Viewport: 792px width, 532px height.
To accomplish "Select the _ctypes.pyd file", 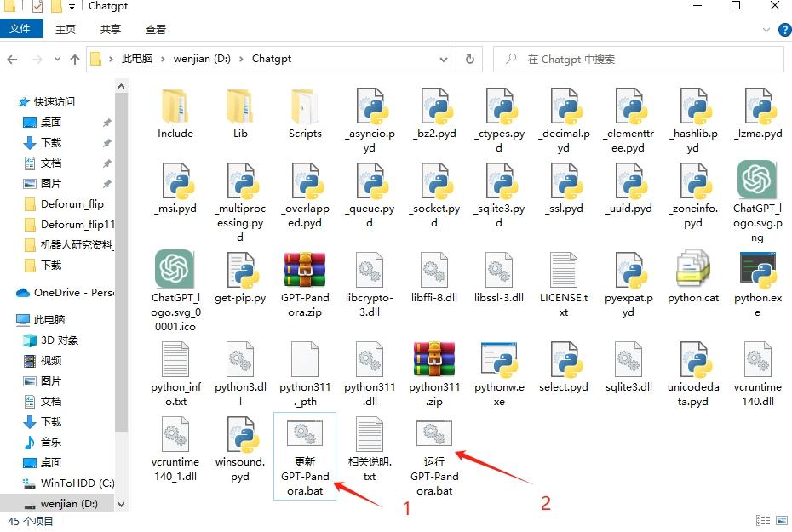I will (499, 120).
